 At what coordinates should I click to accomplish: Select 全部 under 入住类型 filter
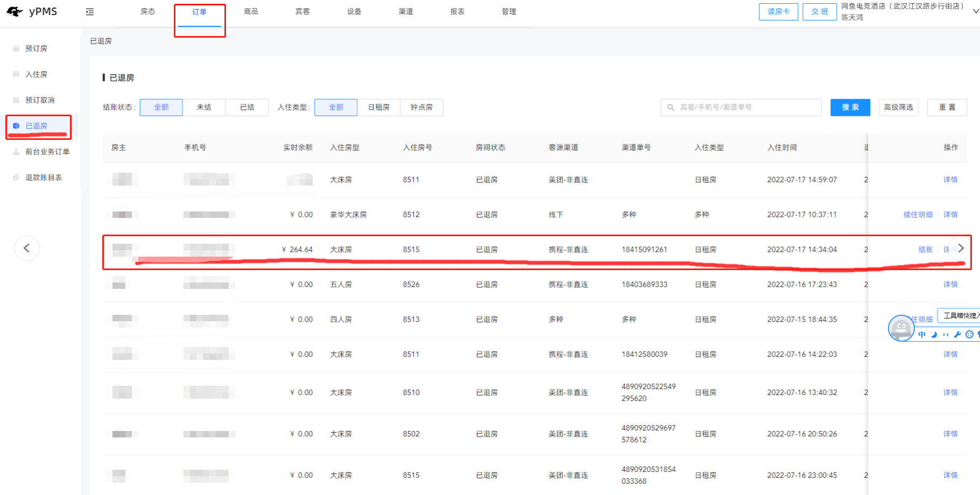(x=336, y=108)
